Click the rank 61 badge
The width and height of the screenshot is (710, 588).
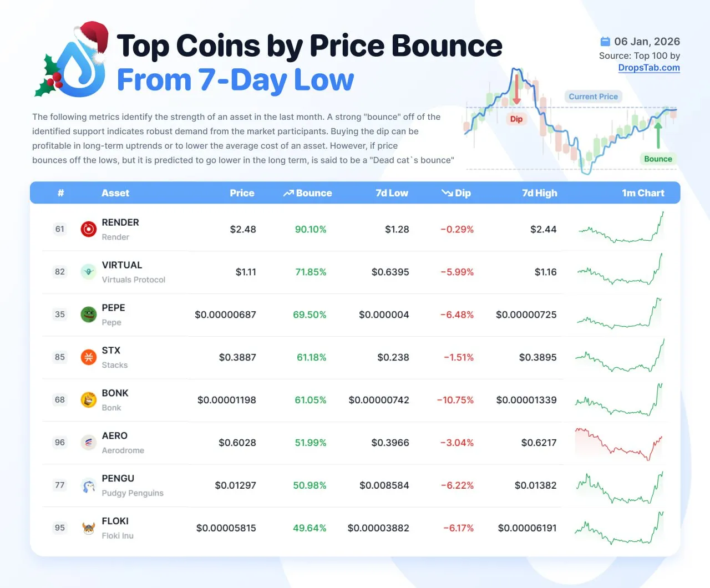tap(60, 229)
